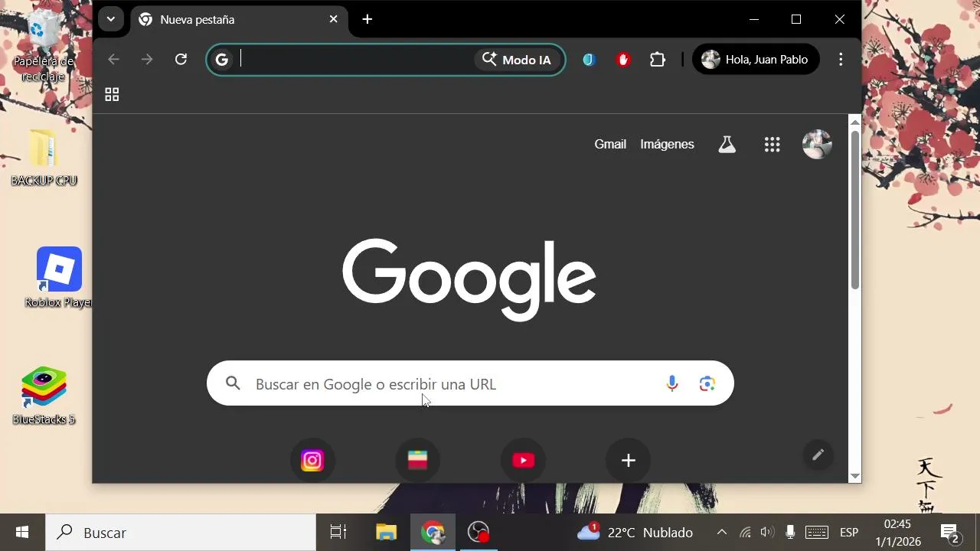This screenshot has width=980, height=551.
Task: Open the Papelera de reciclaje desktop icon
Action: pos(43,47)
